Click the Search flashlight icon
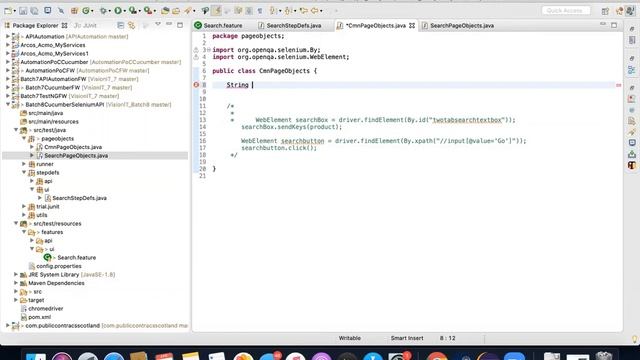This screenshot has width=640, height=360. coord(188,11)
